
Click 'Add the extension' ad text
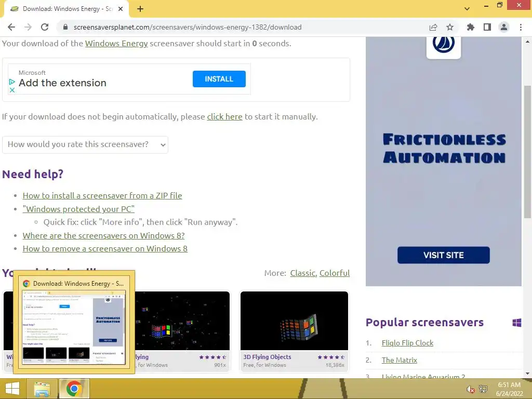click(x=62, y=83)
